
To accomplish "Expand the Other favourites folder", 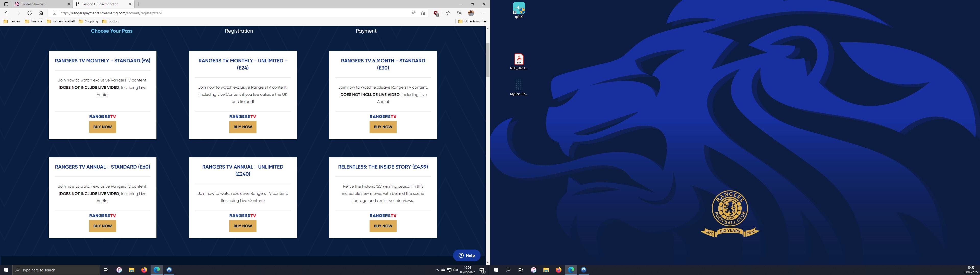I will [472, 21].
